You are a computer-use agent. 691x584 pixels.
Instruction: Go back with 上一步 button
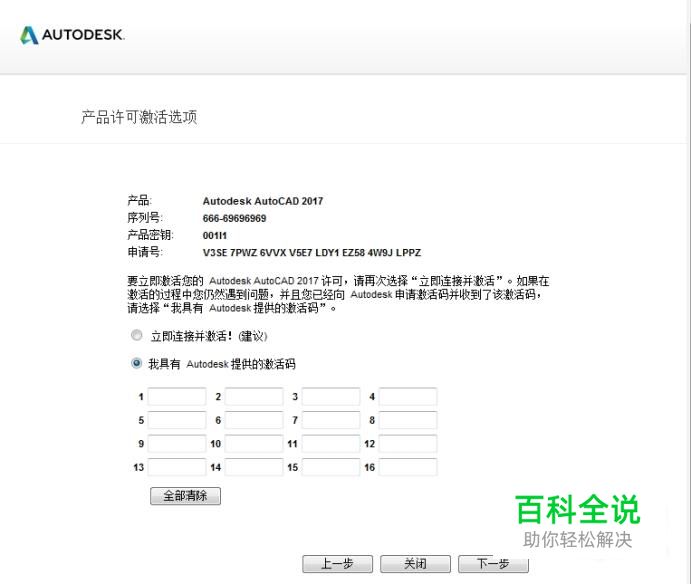pos(338,564)
